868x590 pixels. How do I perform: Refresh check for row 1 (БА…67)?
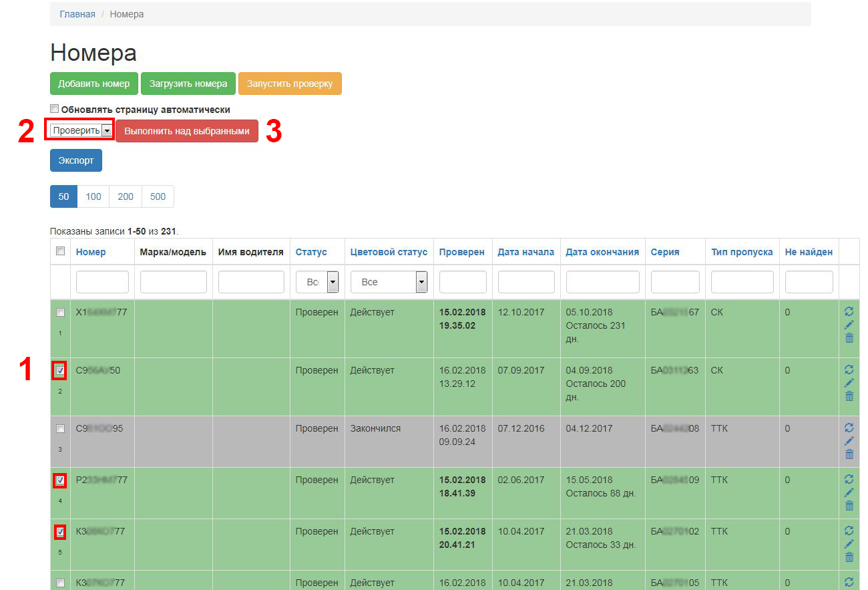point(849,311)
